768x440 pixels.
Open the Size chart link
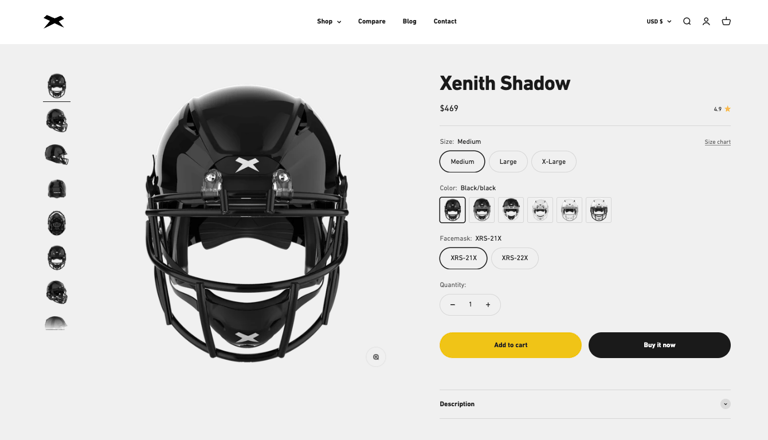[718, 142]
